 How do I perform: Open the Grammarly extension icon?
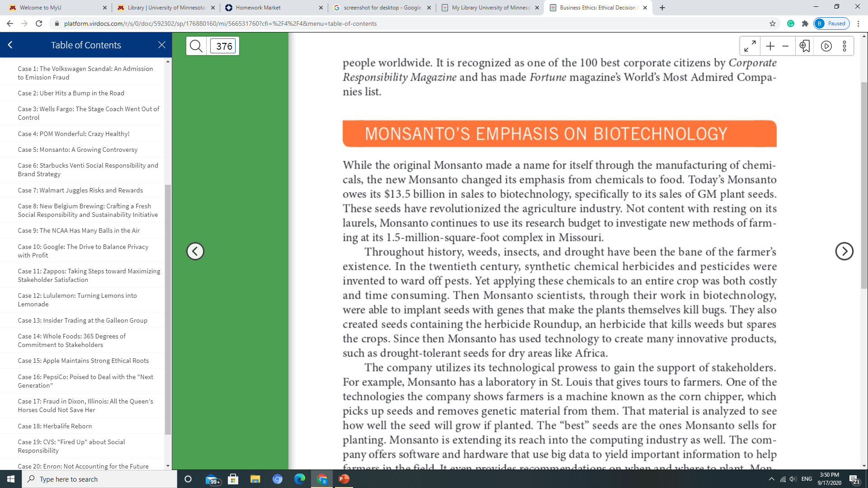[x=791, y=23]
